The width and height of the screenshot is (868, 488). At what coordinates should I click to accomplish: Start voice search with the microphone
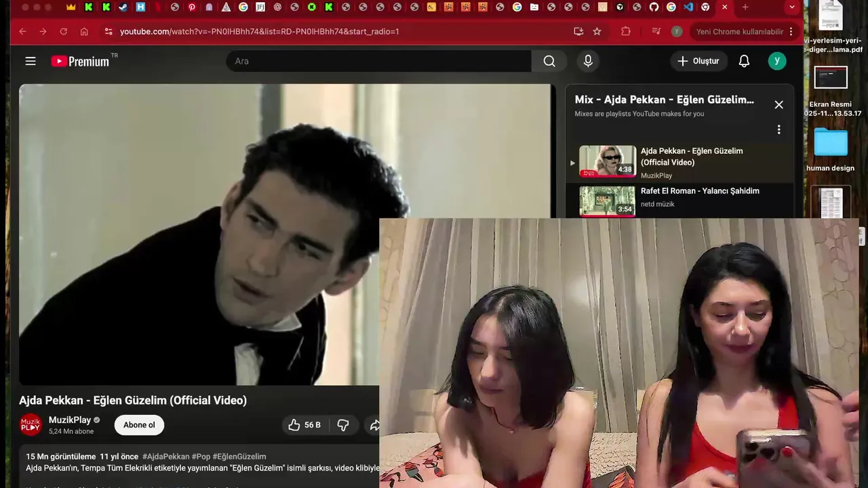[588, 61]
